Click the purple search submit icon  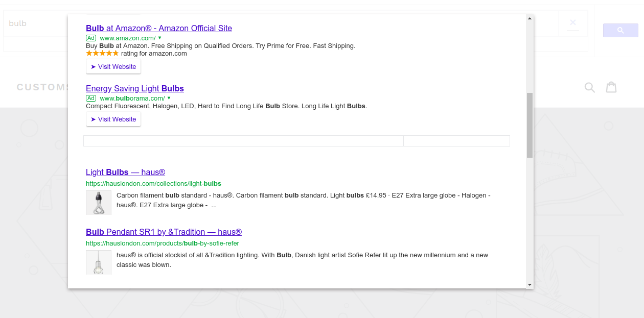coord(620,30)
